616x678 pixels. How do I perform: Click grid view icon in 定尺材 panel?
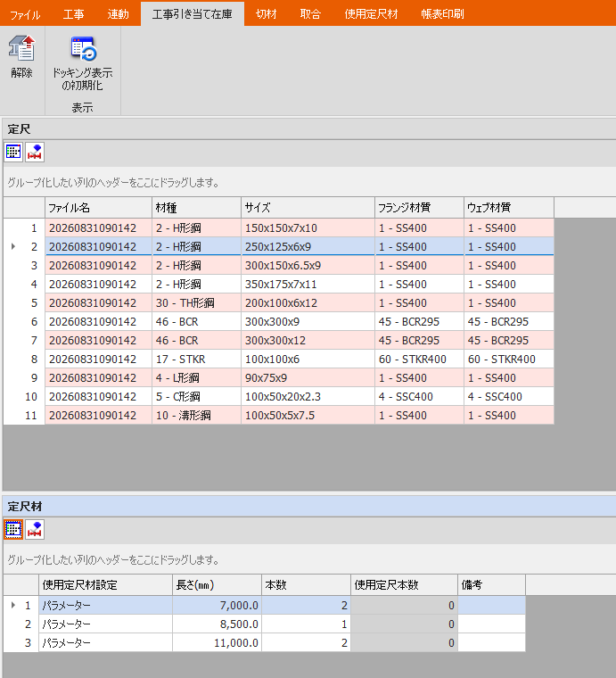tap(13, 529)
